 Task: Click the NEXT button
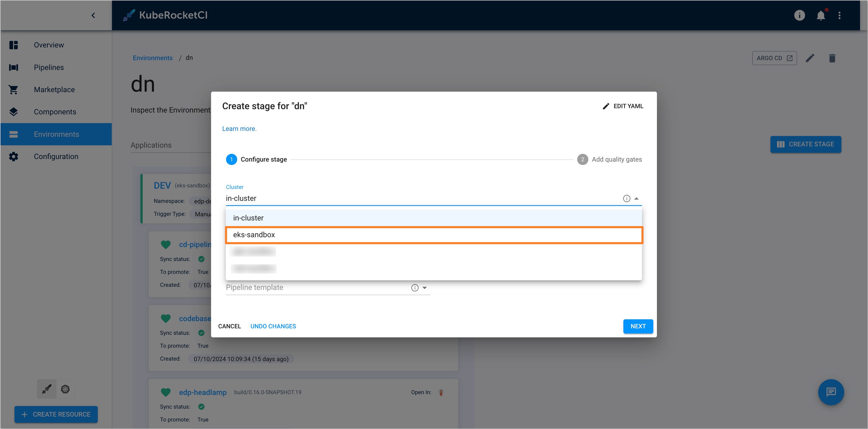pyautogui.click(x=638, y=326)
